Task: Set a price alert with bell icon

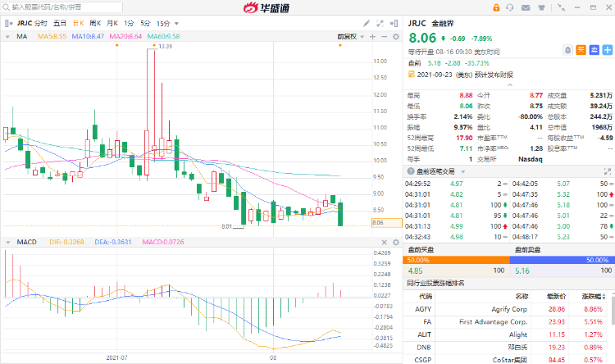Action: 568,50
